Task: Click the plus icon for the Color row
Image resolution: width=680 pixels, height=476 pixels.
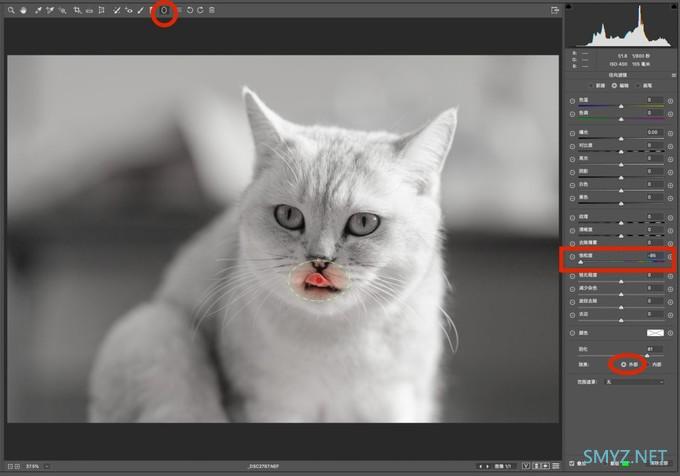Action: click(670, 333)
